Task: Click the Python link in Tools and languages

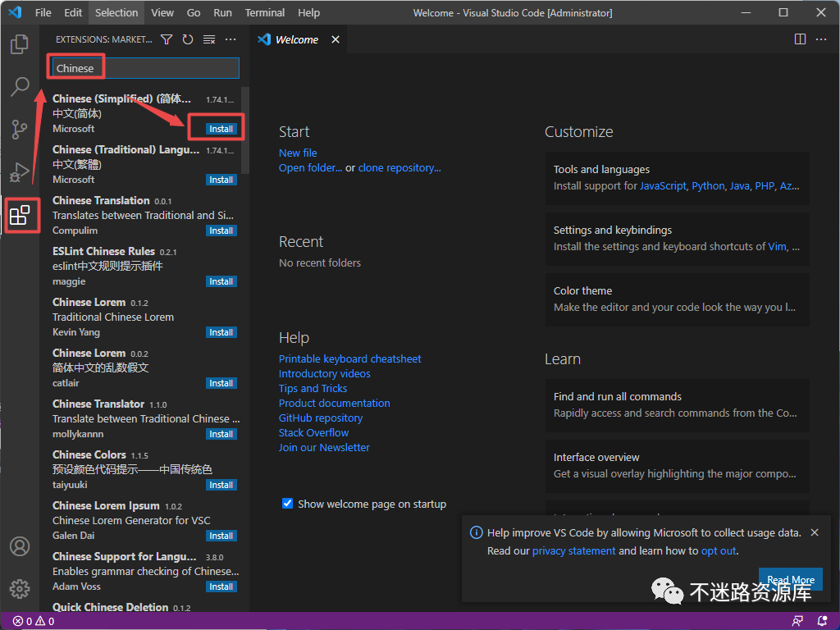Action: pos(708,186)
